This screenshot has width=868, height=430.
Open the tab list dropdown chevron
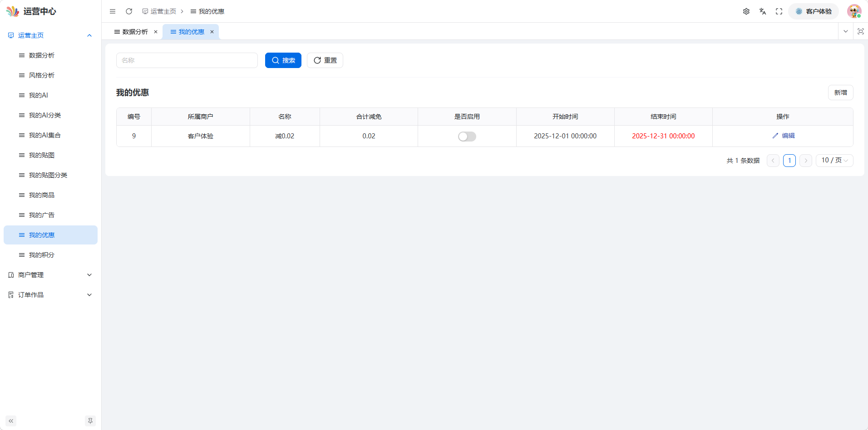[x=846, y=31]
